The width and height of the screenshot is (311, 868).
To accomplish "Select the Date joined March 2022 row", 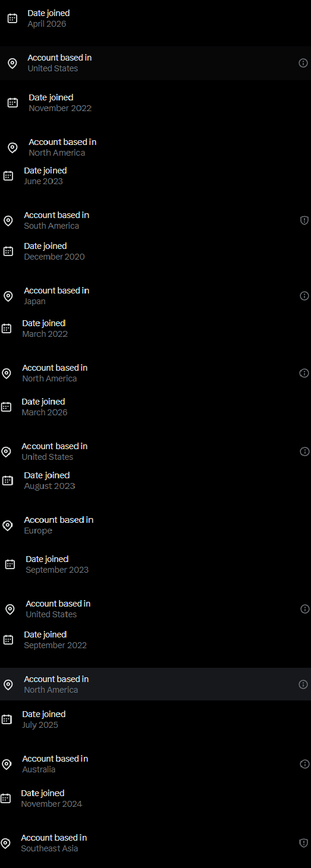I will [x=155, y=329].
